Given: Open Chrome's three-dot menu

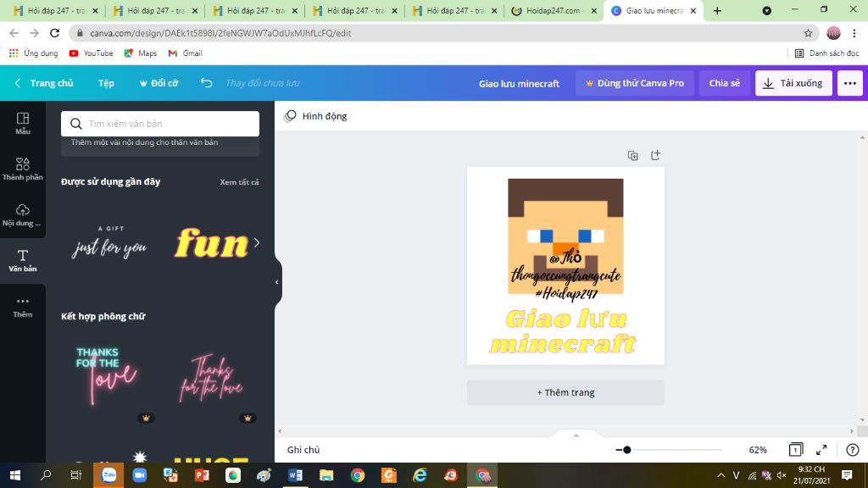Looking at the screenshot, I should [854, 33].
